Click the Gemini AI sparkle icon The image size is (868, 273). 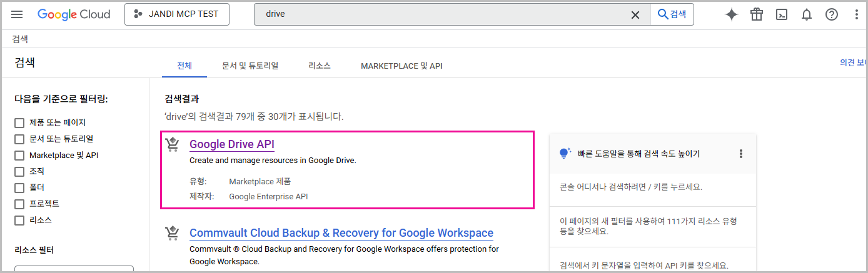click(731, 15)
